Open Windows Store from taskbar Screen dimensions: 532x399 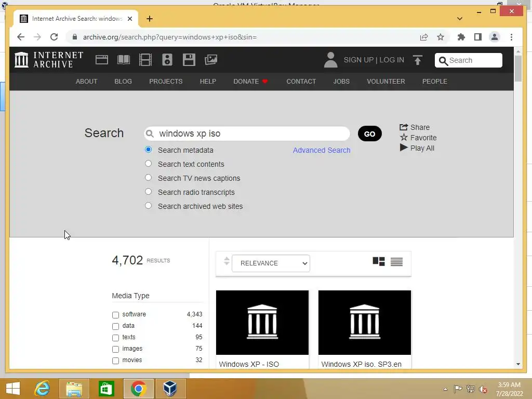click(106, 389)
